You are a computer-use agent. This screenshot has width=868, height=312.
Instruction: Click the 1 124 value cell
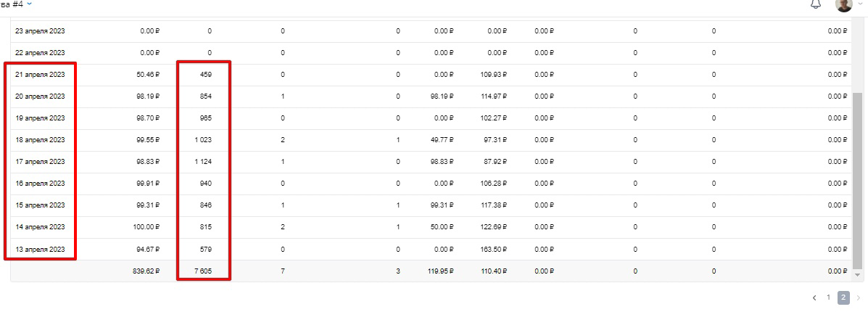(x=203, y=162)
